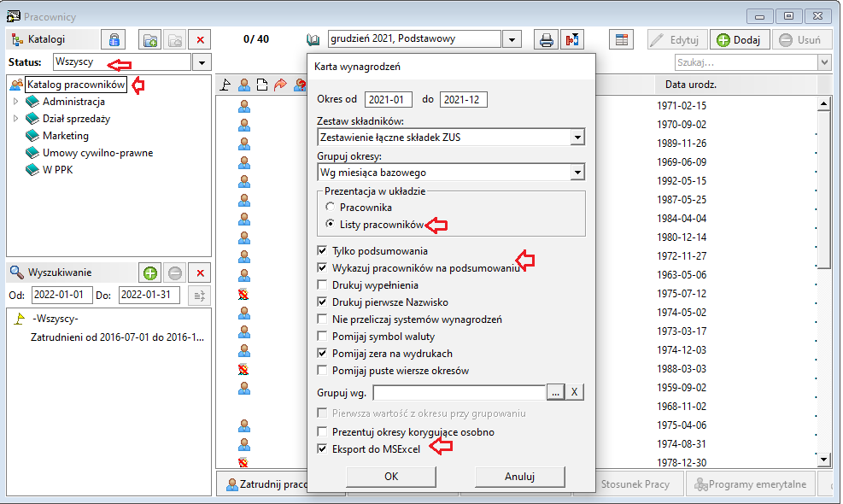Click the person column header icon
The height and width of the screenshot is (504, 843).
pos(244,85)
